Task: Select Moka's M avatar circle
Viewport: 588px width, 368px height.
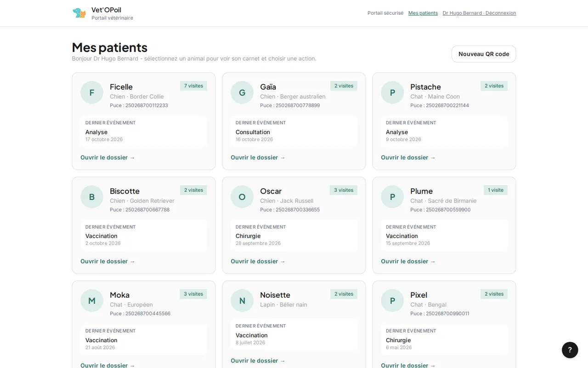Action: tap(92, 301)
